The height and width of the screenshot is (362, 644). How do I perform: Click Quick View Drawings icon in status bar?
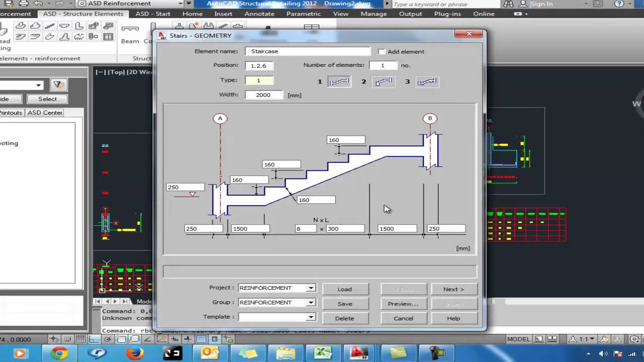[x=552, y=339]
